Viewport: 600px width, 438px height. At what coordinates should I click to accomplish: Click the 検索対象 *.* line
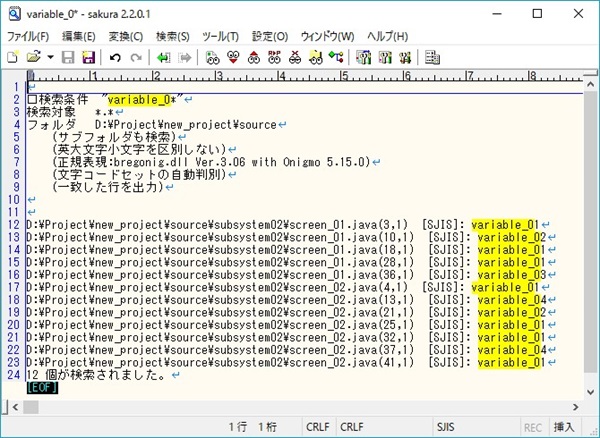click(x=75, y=112)
